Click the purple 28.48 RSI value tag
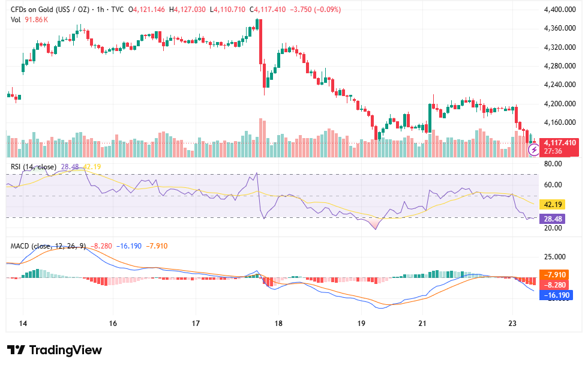This screenshot has height=368, width=588. [553, 219]
